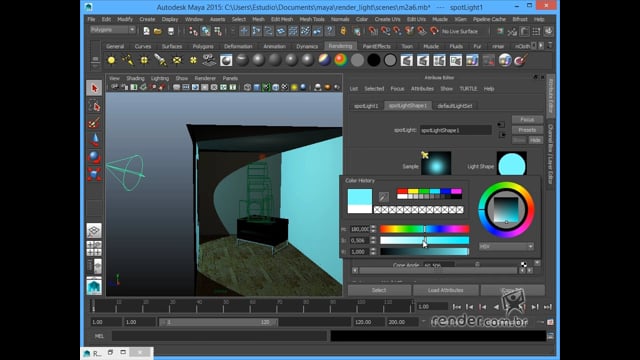Viewport: 640px width, 360px height.
Task: Toggle viewport textured display checker icon
Action: [x=284, y=87]
